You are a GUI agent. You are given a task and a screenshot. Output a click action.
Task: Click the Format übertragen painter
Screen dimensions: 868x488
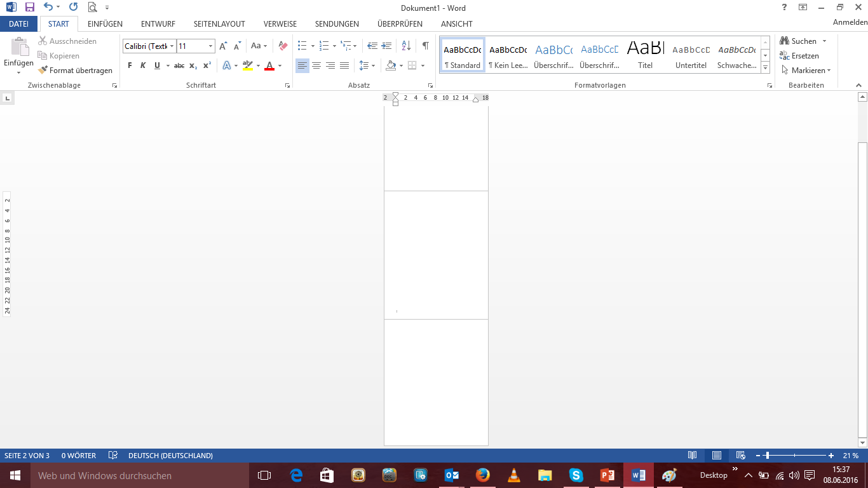click(75, 71)
